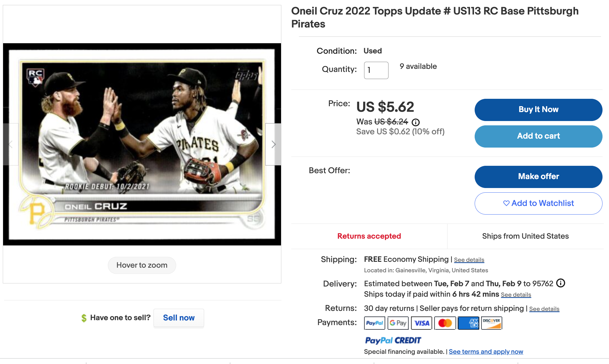Click the Quantity input field
609x364 pixels.
(376, 70)
